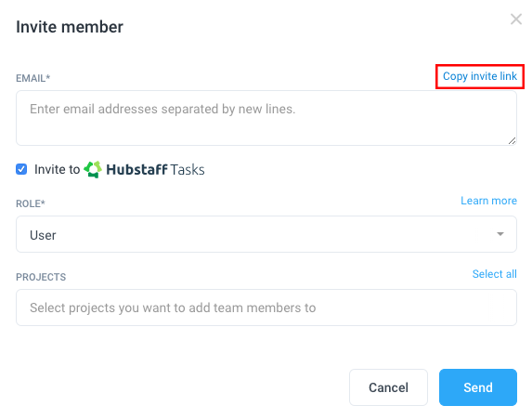Open the projects selection field
This screenshot has width=532, height=419.
(266, 308)
